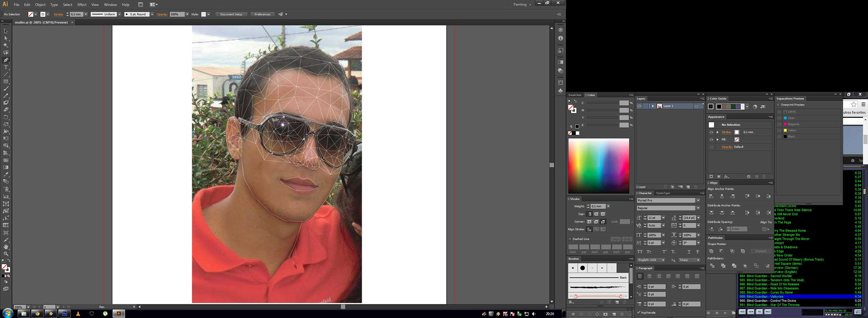
Task: Apply All Caps in Character panel
Action: pos(640,252)
